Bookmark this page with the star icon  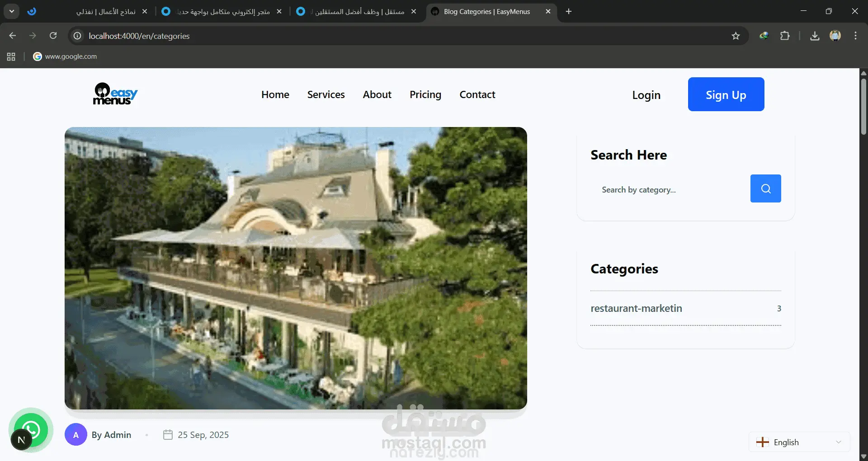[736, 36]
